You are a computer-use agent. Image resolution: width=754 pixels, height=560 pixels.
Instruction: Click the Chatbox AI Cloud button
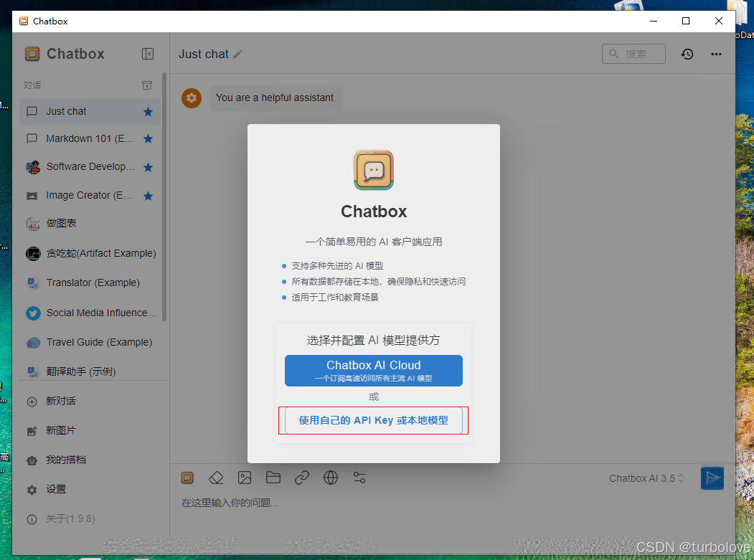[374, 371]
